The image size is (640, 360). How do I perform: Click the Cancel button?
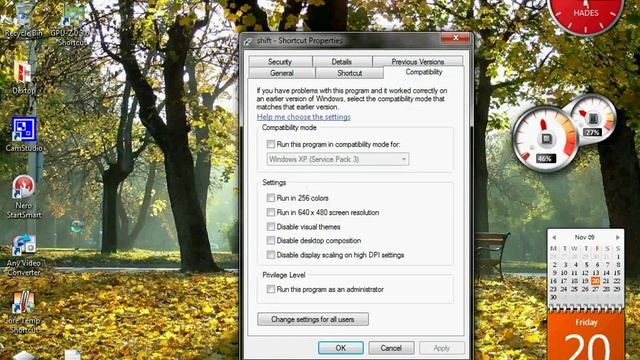coord(391,348)
